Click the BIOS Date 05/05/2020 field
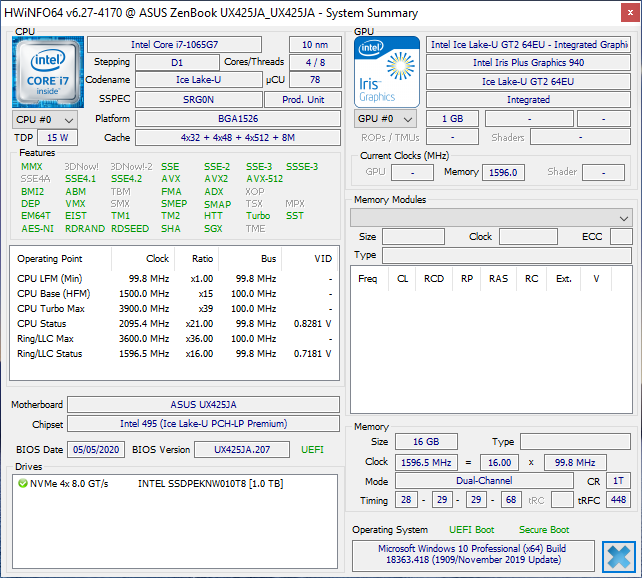This screenshot has width=642, height=578. (x=96, y=449)
